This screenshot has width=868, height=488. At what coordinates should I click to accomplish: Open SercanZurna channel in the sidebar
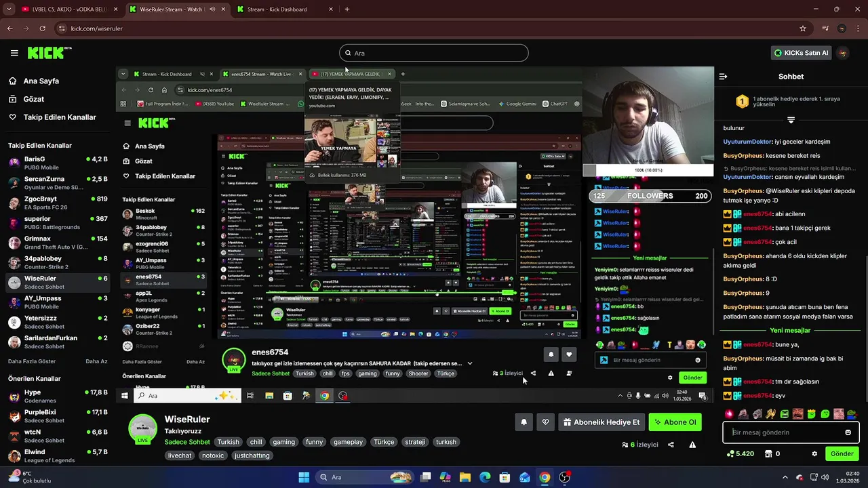(x=58, y=183)
